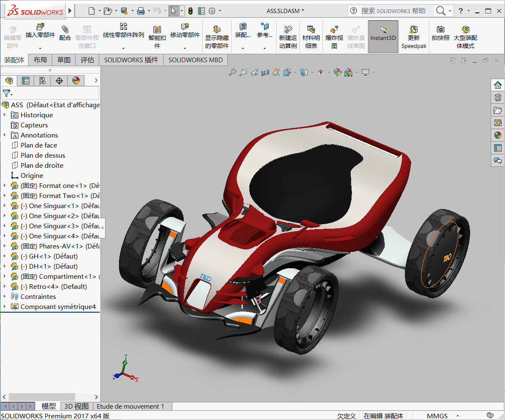The width and height of the screenshot is (505, 420).
Task: Switch to the 评估 ribbon tab
Action: pyautogui.click(x=87, y=60)
